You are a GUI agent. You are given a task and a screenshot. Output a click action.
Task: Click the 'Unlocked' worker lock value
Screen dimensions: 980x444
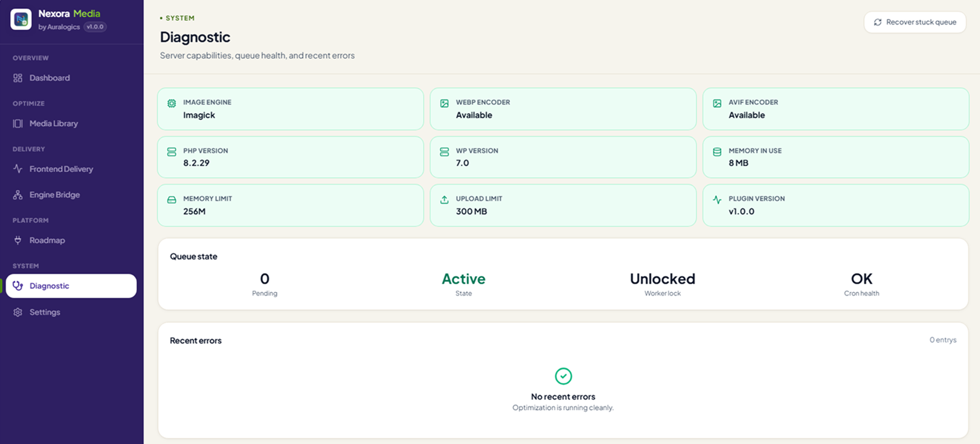[x=662, y=279]
